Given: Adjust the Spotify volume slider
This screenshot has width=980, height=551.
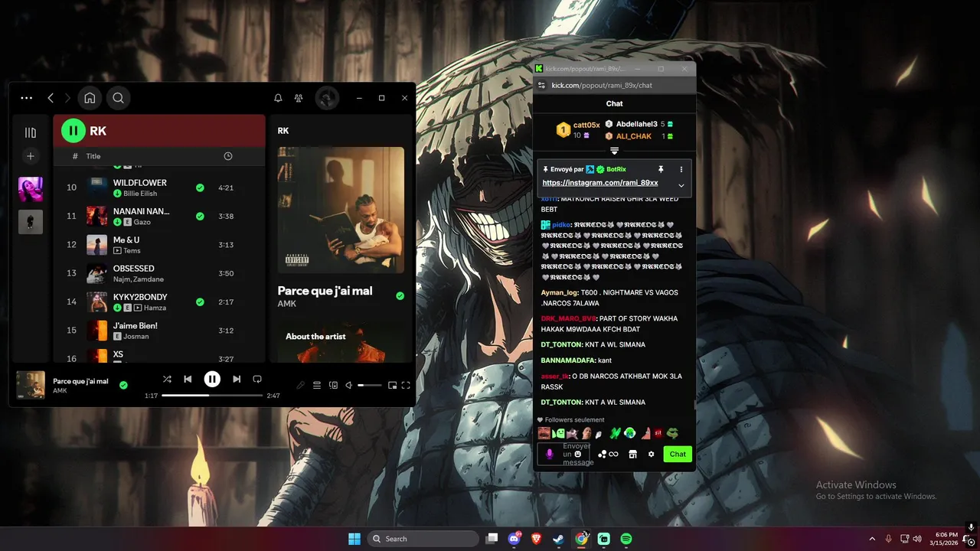Looking at the screenshot, I should pos(369,386).
